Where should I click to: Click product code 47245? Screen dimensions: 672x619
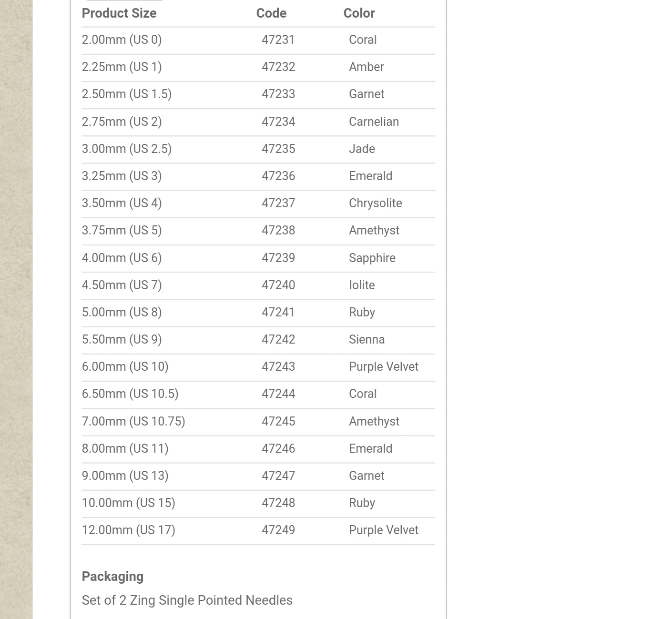(278, 421)
